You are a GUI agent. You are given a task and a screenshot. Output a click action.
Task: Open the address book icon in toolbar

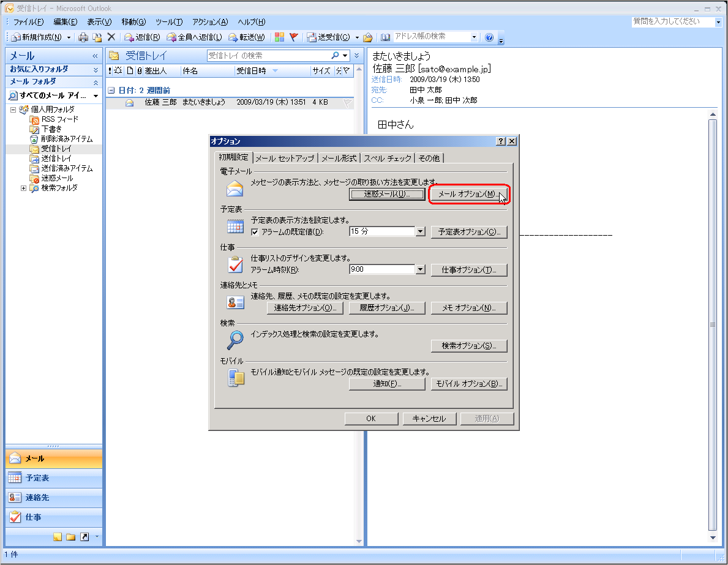385,37
